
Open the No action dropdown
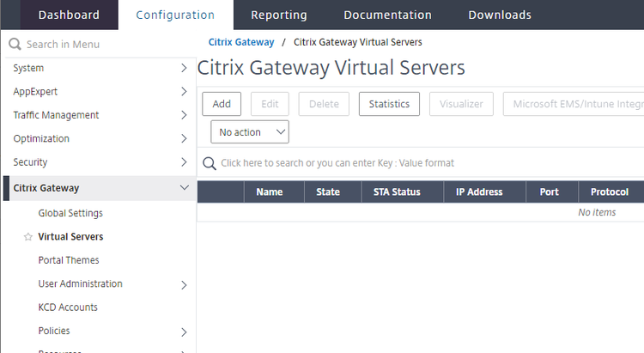coord(250,132)
